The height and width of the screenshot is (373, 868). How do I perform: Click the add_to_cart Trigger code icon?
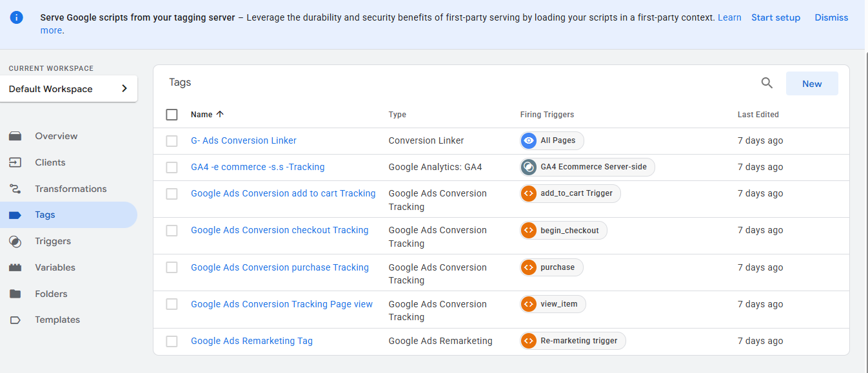coord(529,193)
